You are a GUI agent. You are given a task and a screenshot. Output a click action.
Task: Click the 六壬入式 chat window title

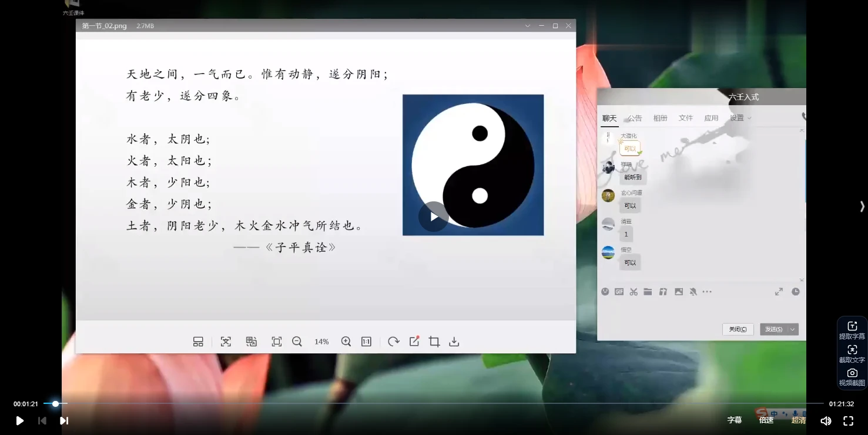pyautogui.click(x=743, y=97)
